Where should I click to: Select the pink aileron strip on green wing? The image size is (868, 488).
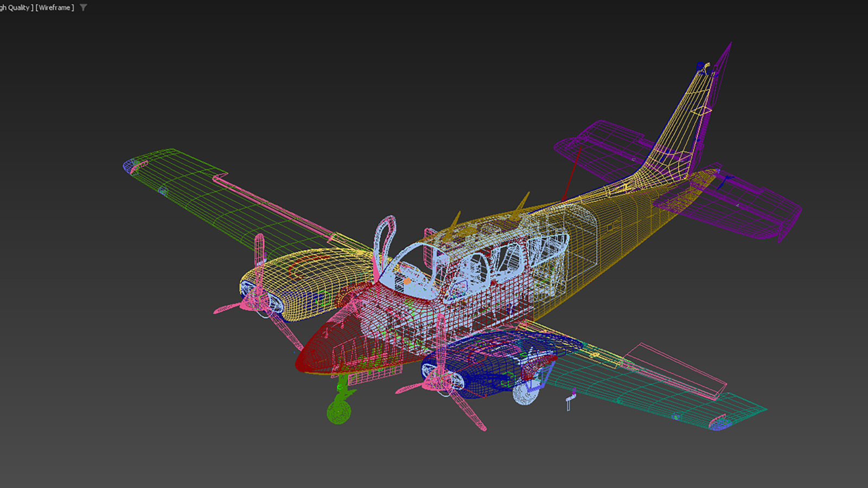point(271,203)
